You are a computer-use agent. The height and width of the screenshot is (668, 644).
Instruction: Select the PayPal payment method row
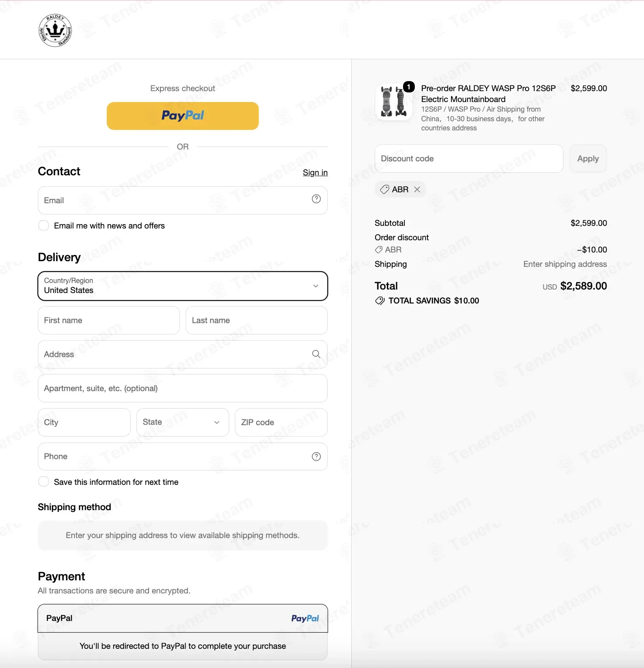tap(183, 618)
